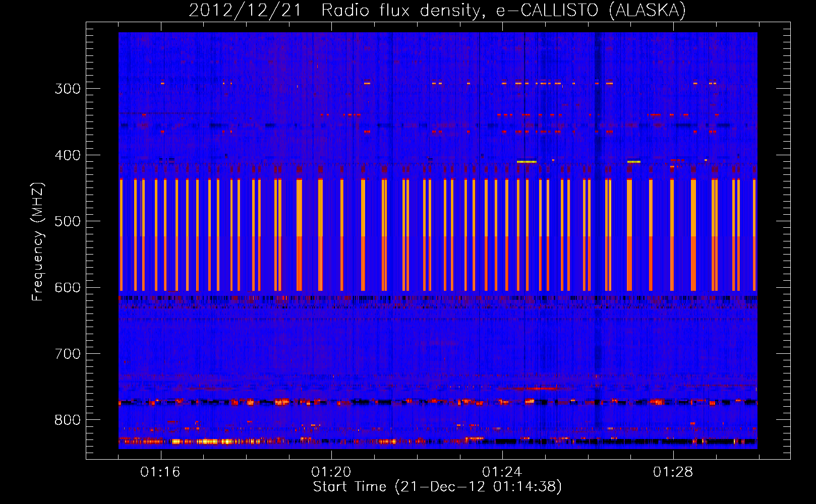The width and height of the screenshot is (816, 504).
Task: Click the "Start Time (21-Dec-12 01:14:38)" label
Action: click(x=437, y=487)
